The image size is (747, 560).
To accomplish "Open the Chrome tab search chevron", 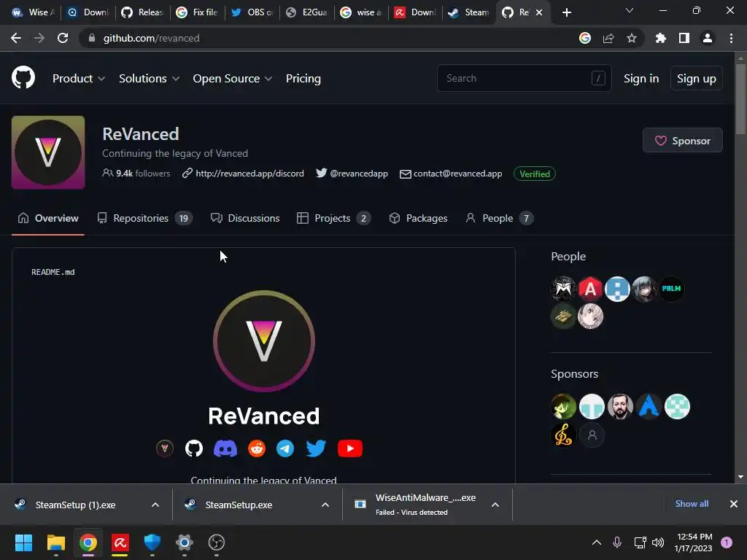I will (x=630, y=10).
